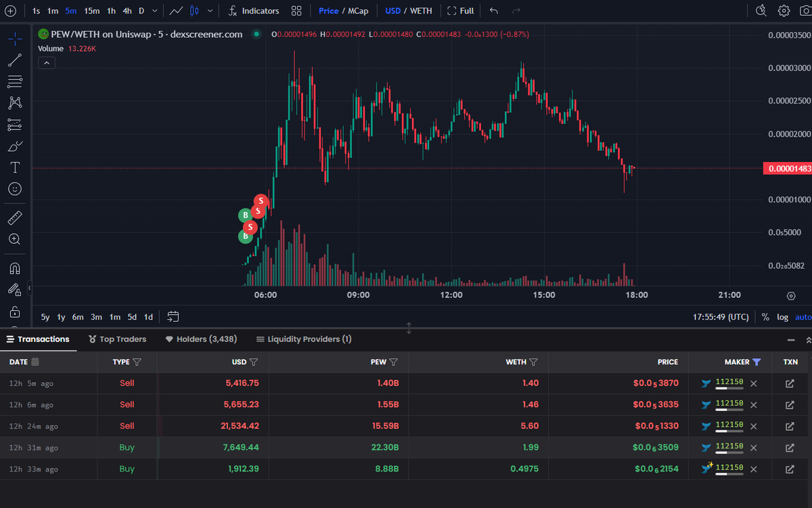
Task: Click maker 112150 on the 21,534.42 row
Action: coord(729,425)
